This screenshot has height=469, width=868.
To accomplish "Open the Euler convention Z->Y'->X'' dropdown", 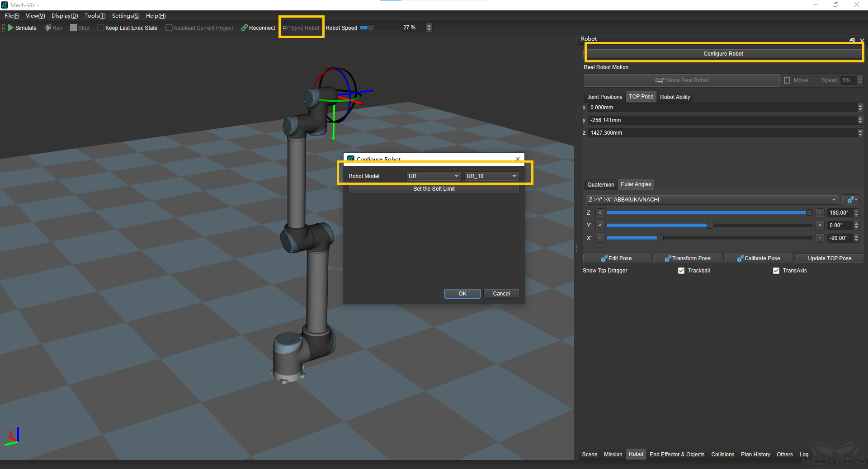I will click(712, 200).
